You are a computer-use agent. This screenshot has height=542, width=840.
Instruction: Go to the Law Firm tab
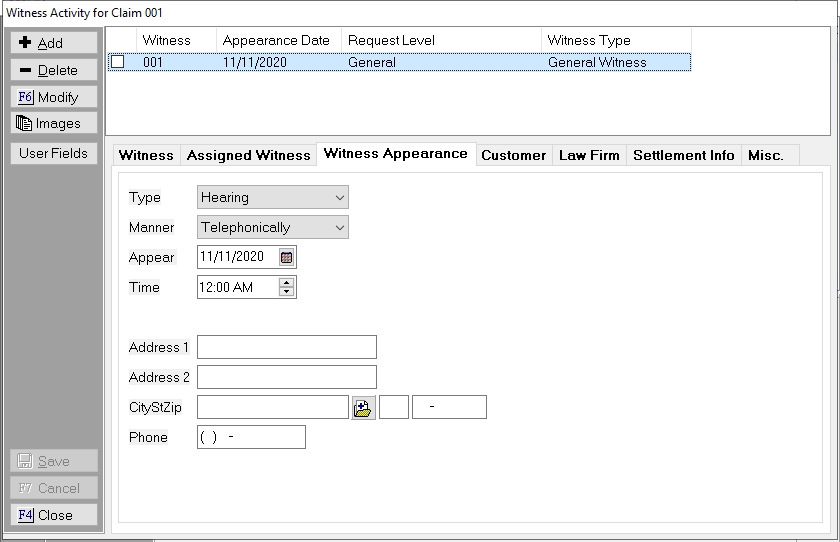tap(589, 155)
